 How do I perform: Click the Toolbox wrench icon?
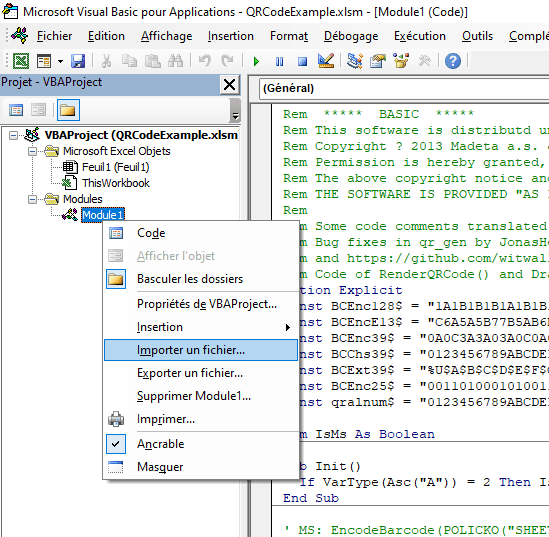click(x=424, y=61)
